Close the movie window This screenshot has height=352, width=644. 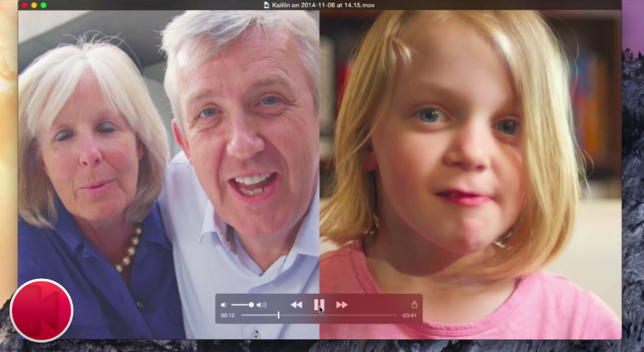(x=25, y=5)
